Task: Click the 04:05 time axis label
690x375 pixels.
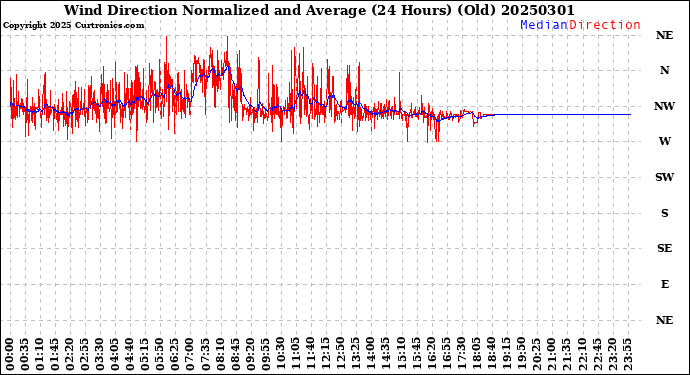Action: click(x=114, y=354)
